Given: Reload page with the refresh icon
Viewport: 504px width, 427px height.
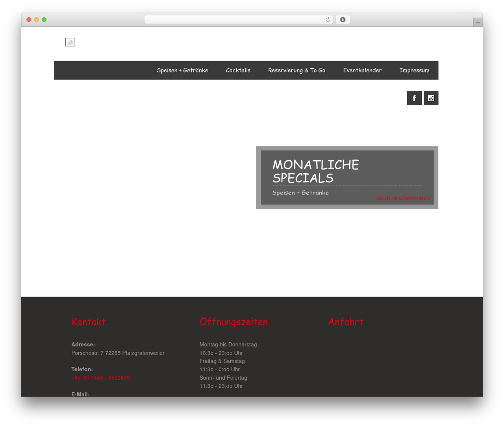Looking at the screenshot, I should [328, 20].
